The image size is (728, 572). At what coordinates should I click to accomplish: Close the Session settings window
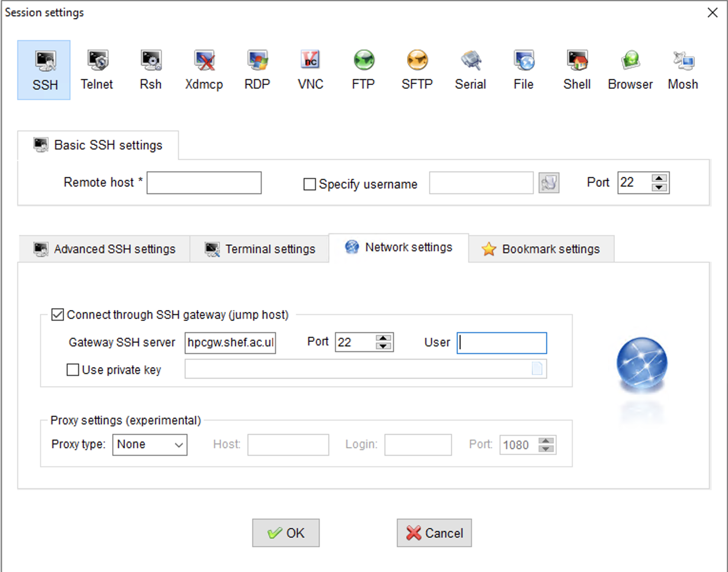(x=712, y=12)
